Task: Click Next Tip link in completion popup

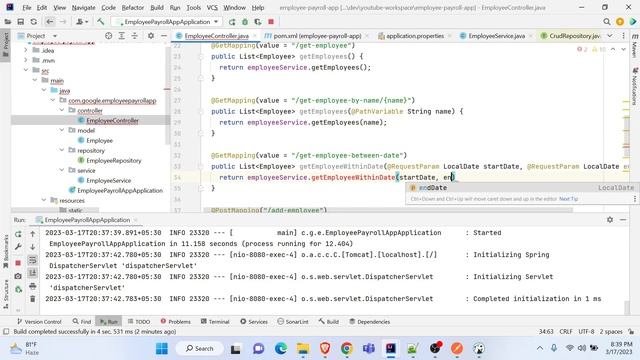Action: (569, 199)
